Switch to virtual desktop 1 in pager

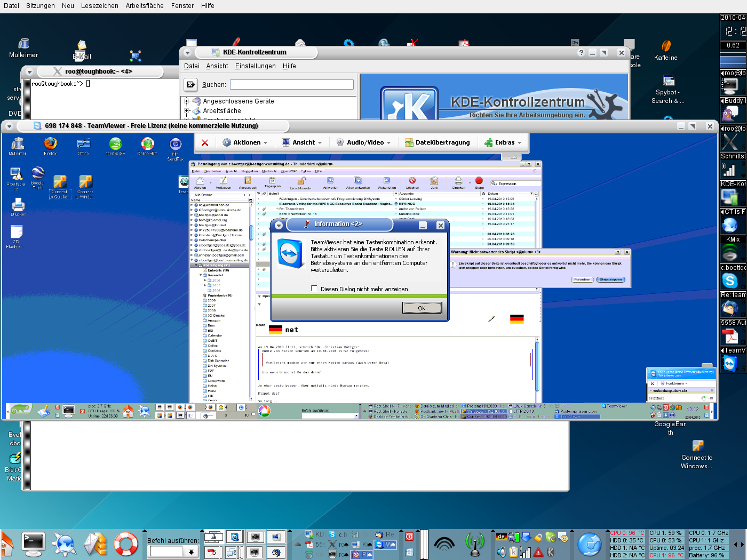[x=214, y=537]
